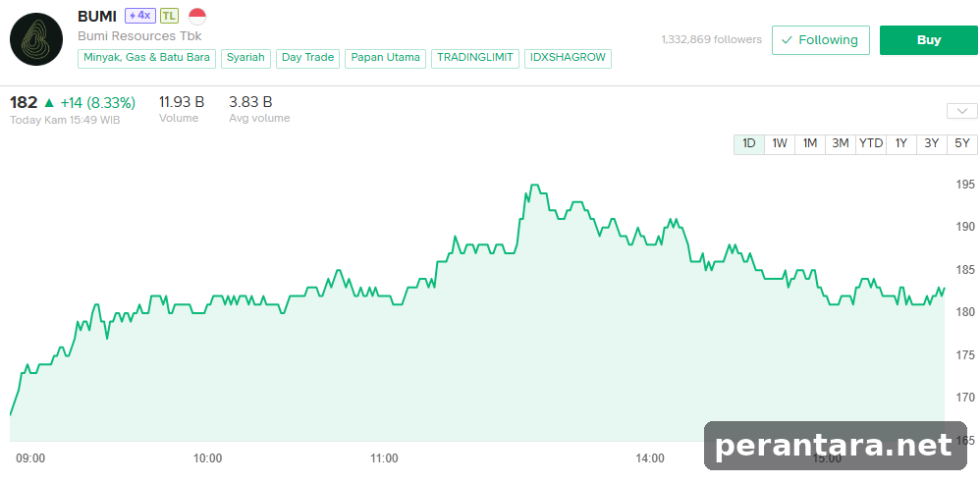Select the 3M chart range
Screen dimensions: 980x483
tap(841, 143)
